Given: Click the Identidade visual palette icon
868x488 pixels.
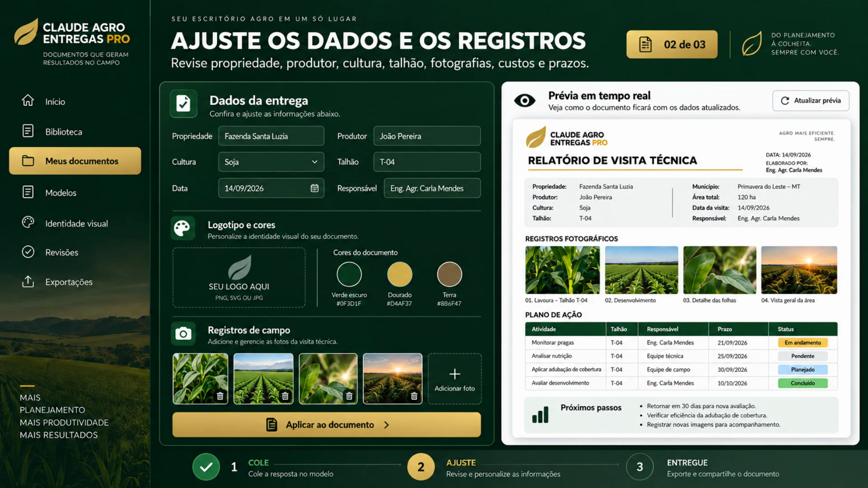Looking at the screenshot, I should 28,223.
